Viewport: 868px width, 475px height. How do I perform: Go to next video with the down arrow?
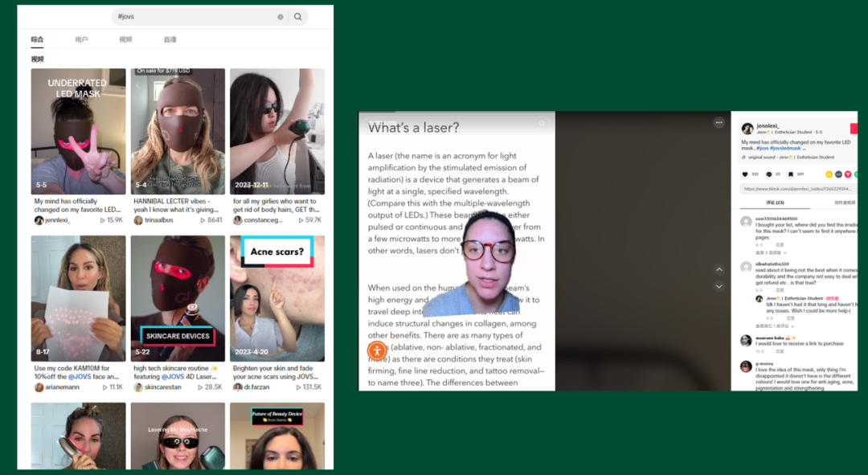(719, 286)
